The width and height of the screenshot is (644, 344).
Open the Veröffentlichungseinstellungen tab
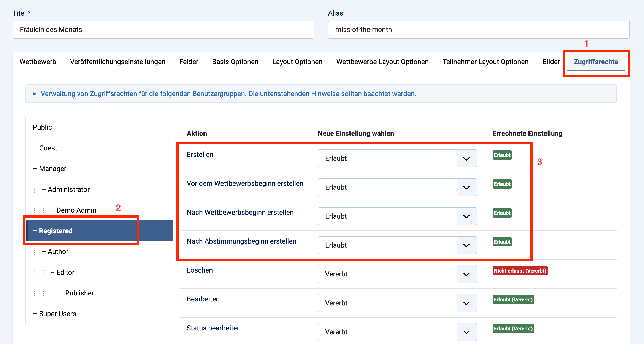117,62
